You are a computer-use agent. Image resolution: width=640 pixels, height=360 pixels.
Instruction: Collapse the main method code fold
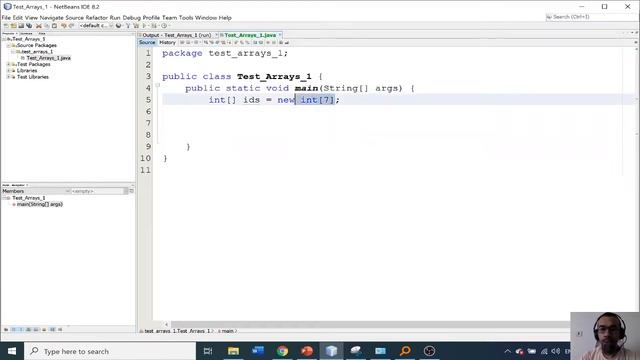(x=158, y=85)
